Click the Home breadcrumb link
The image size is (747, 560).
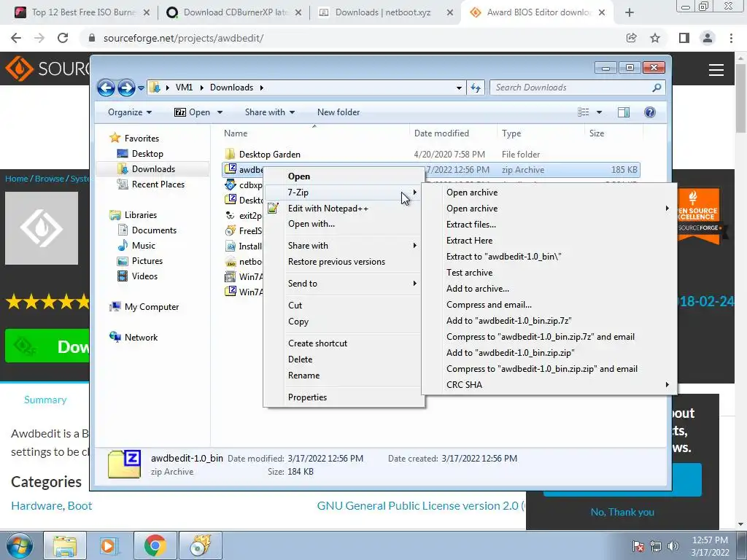point(16,179)
